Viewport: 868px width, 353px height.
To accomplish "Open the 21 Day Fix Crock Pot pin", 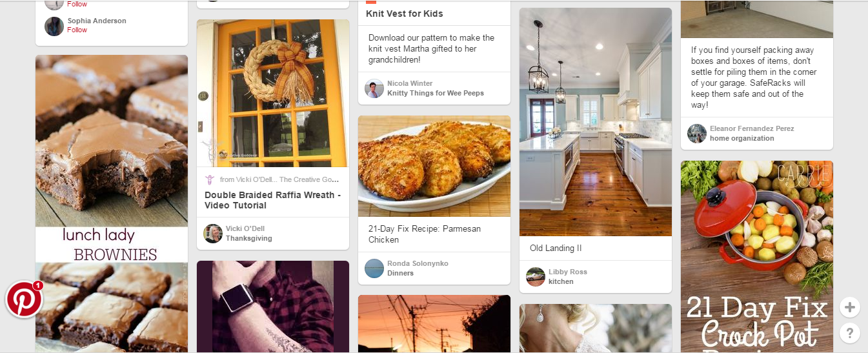I will pos(757,257).
